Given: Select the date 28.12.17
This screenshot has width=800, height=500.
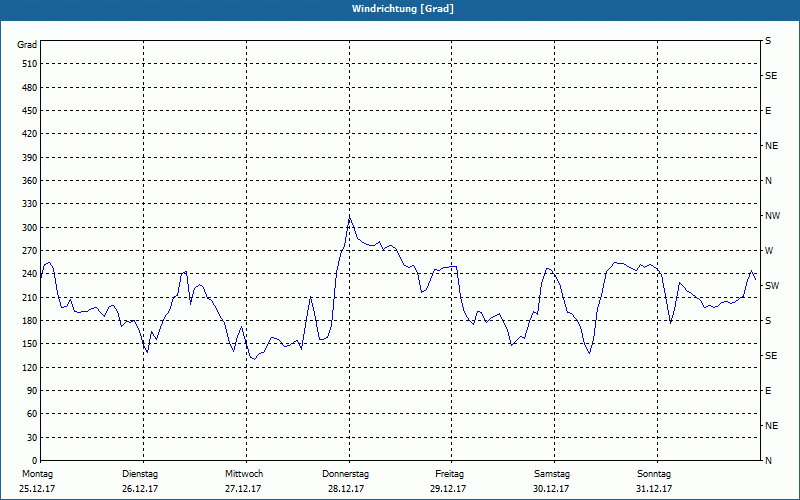Looking at the screenshot, I should click(346, 489).
